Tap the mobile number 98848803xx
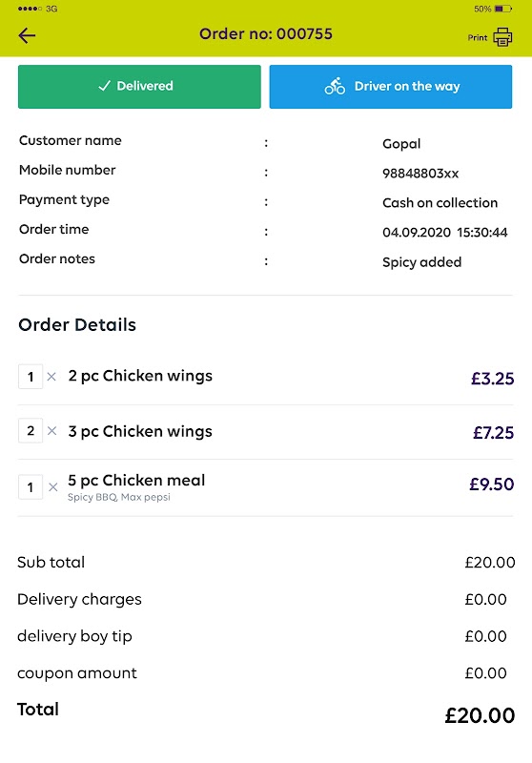The height and width of the screenshot is (763, 532). click(x=420, y=174)
